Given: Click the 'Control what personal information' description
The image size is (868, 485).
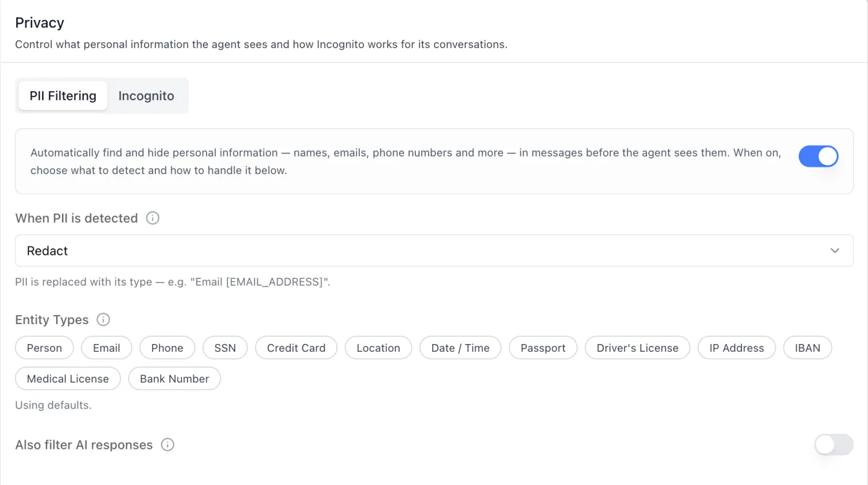Looking at the screenshot, I should click(x=261, y=44).
